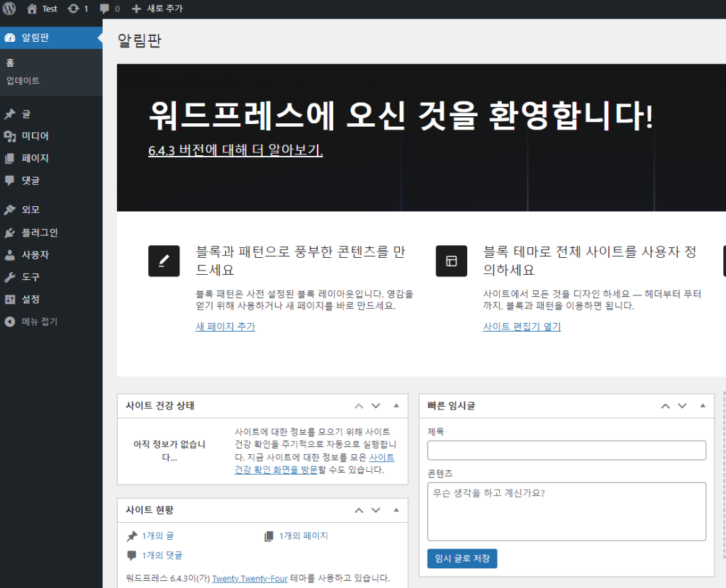Screen dimensions: 726x588
Task: Click the pages icon beside 1개의 페이지
Action: 269,536
